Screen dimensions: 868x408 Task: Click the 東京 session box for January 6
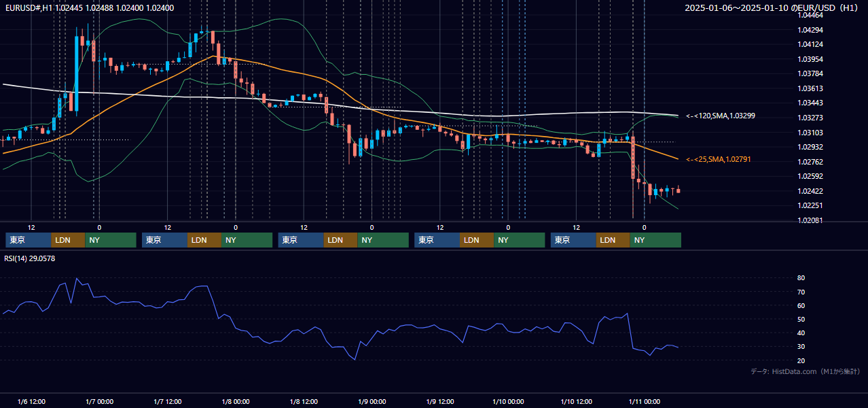point(29,240)
